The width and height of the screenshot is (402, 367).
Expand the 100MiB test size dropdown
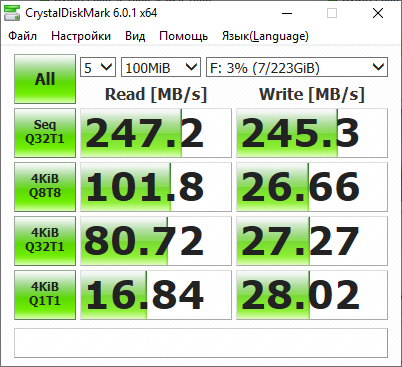click(161, 67)
